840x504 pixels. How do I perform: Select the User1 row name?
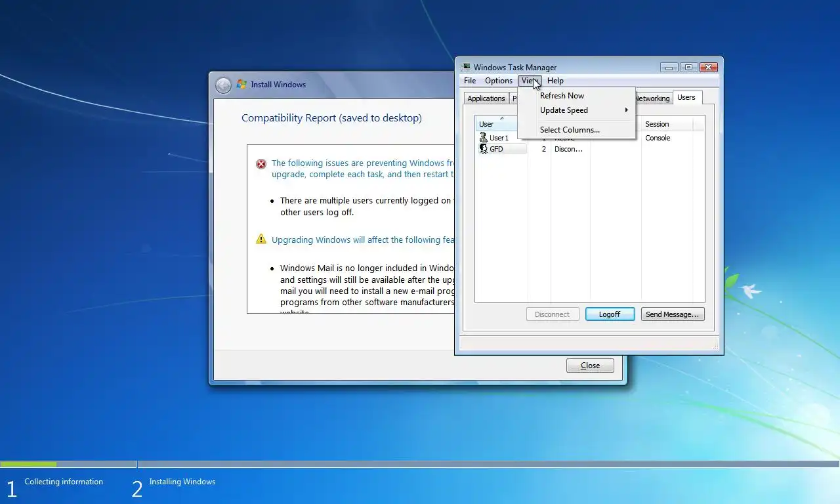coord(499,138)
